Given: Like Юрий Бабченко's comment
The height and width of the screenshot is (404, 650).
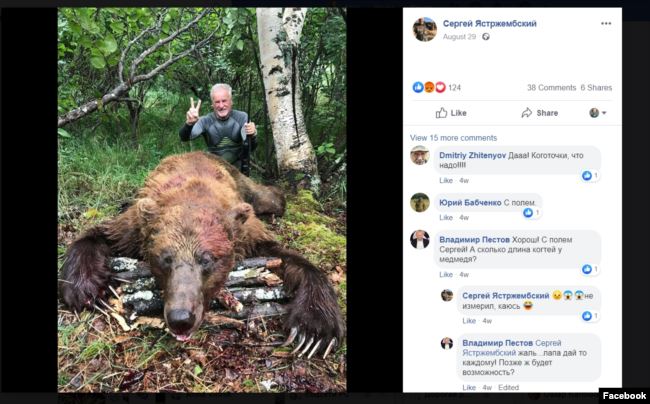Looking at the screenshot, I should pos(446,218).
